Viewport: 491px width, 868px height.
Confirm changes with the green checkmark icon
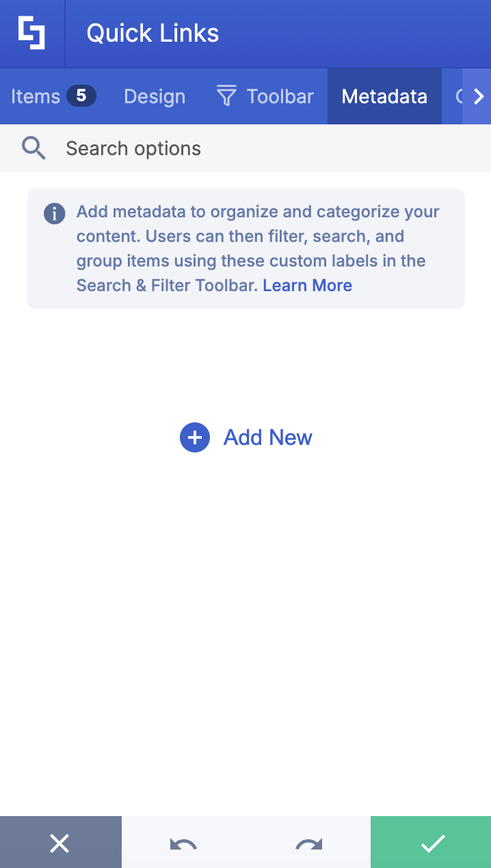pyautogui.click(x=430, y=842)
